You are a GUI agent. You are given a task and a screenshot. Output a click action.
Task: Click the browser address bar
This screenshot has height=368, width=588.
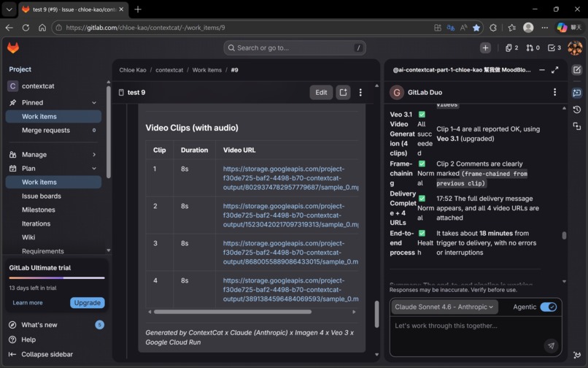click(x=244, y=28)
